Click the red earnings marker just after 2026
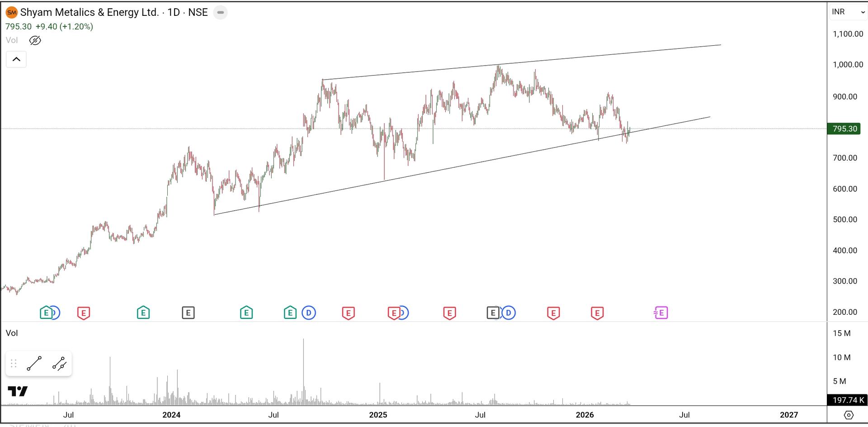 tap(597, 313)
